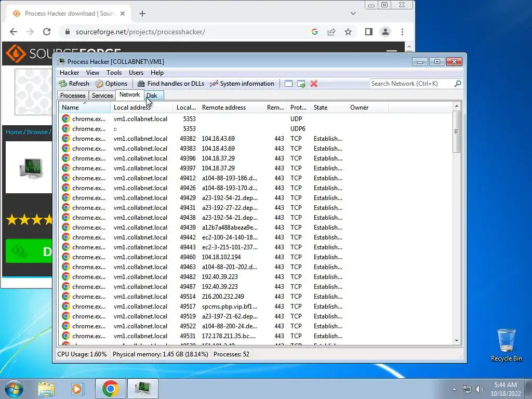
Task: Click the Chrome address bar URL
Action: click(140, 32)
